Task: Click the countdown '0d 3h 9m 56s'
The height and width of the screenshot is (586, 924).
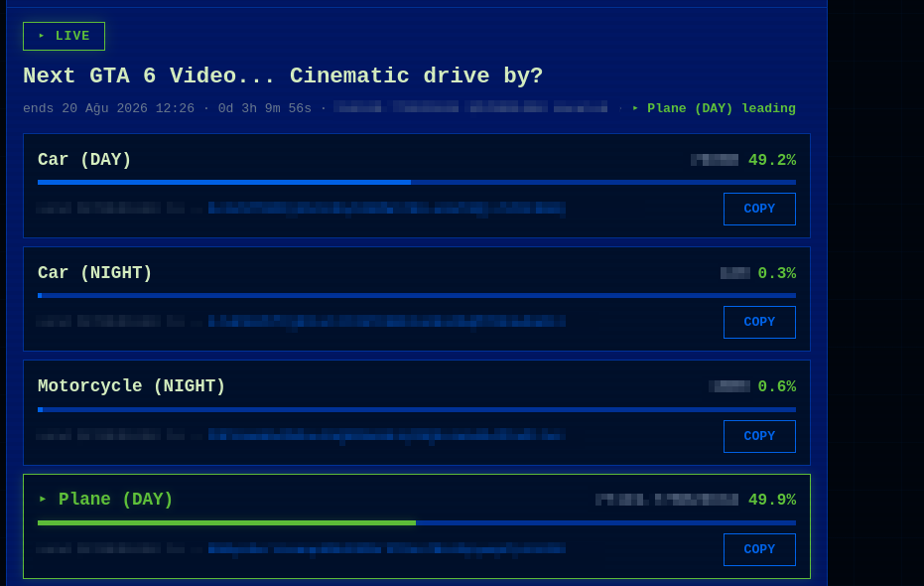Action: [265, 108]
